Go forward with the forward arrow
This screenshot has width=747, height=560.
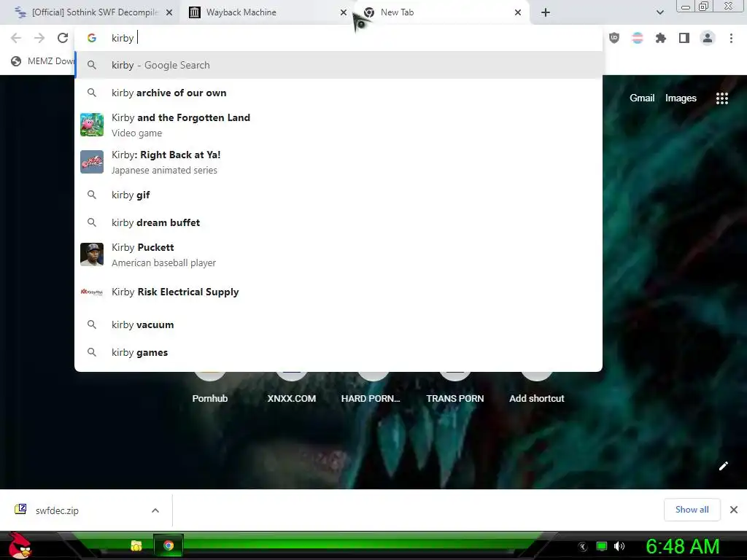[x=39, y=38]
